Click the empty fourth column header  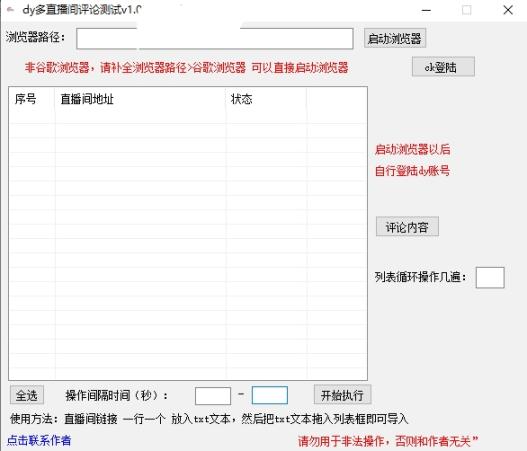click(x=337, y=99)
